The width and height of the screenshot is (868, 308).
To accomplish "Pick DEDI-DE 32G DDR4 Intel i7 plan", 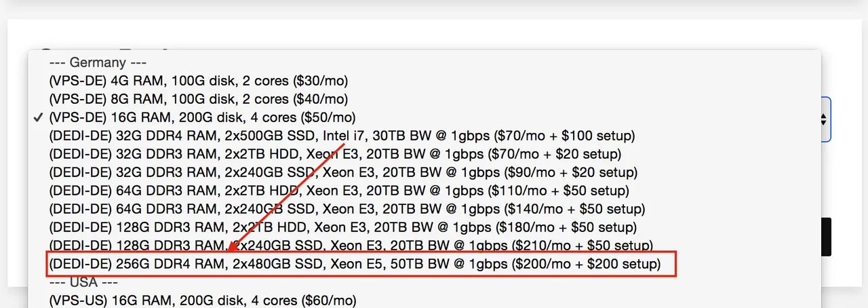I will point(342,136).
